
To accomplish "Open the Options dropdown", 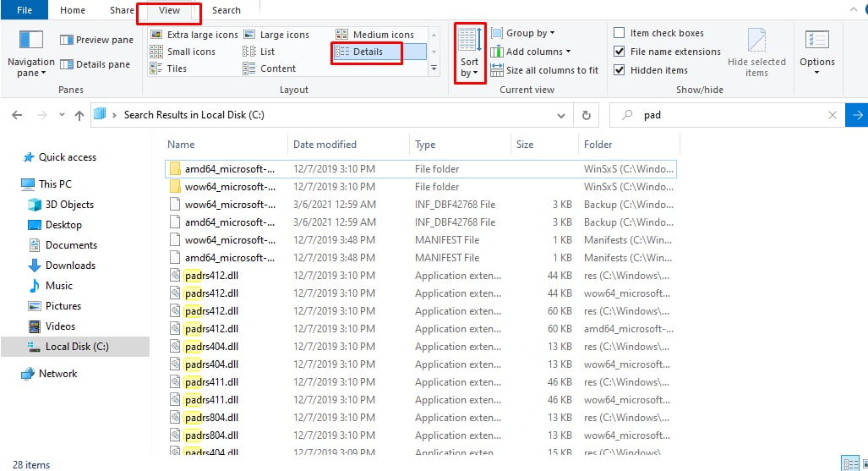I will [817, 53].
